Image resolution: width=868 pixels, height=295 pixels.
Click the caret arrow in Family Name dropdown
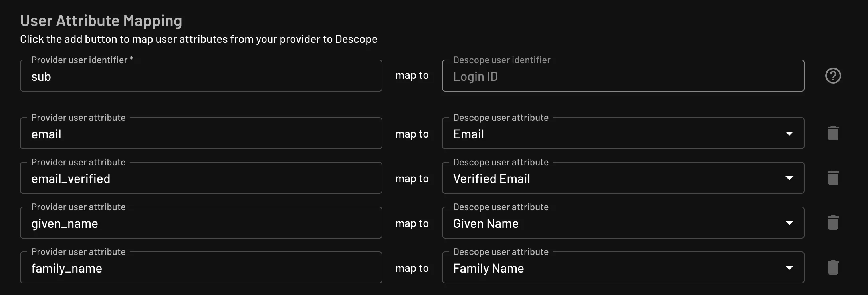789,268
